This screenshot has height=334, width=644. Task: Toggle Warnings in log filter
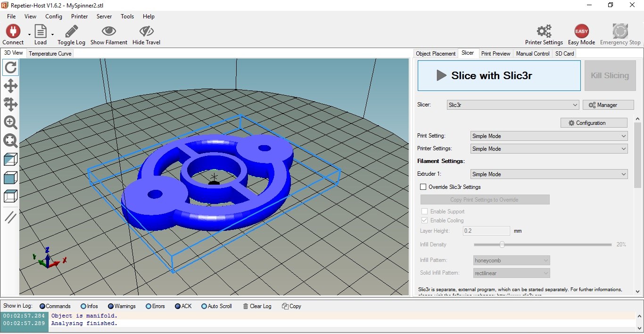(x=122, y=306)
